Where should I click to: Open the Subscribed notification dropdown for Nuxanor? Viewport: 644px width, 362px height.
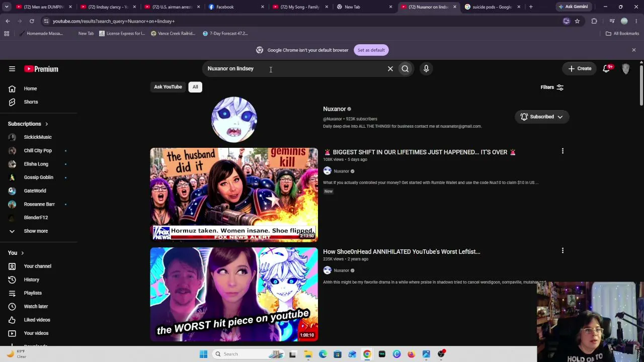542,117
